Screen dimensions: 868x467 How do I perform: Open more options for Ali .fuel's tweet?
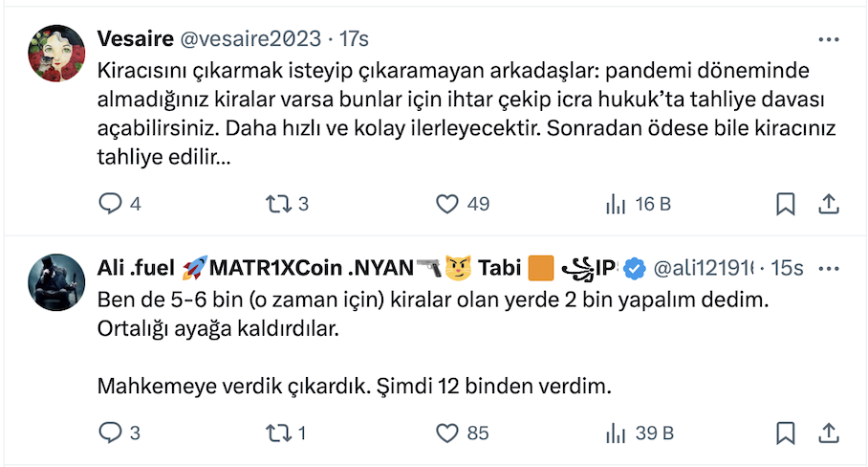coord(828,268)
